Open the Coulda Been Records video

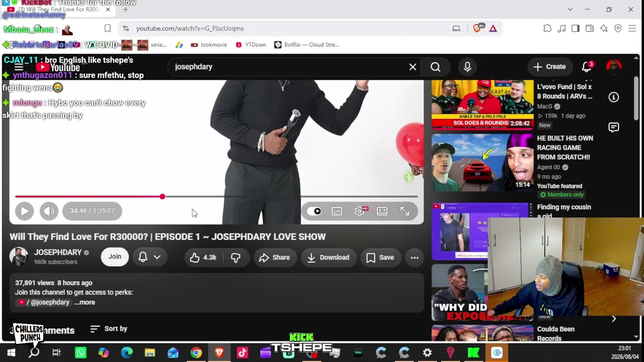(555, 333)
